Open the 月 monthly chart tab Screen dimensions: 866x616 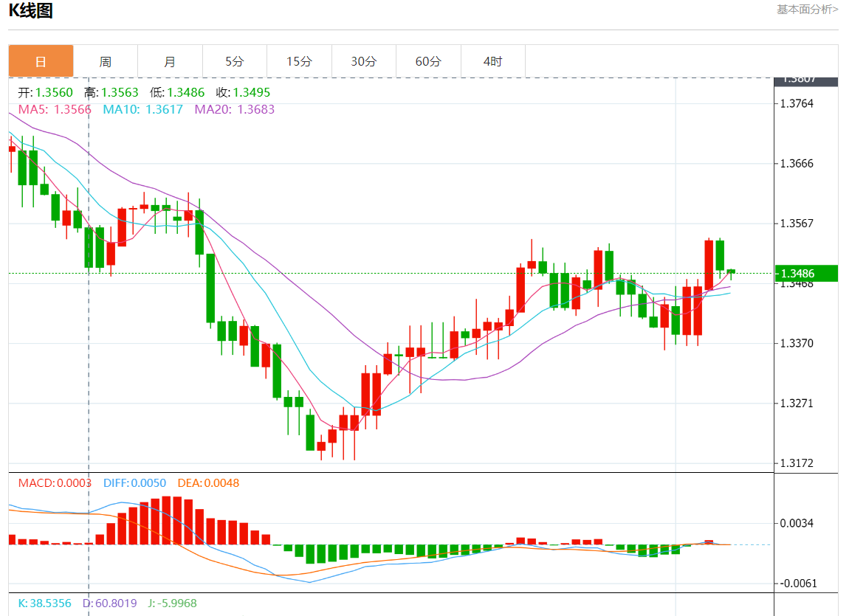pyautogui.click(x=170, y=61)
